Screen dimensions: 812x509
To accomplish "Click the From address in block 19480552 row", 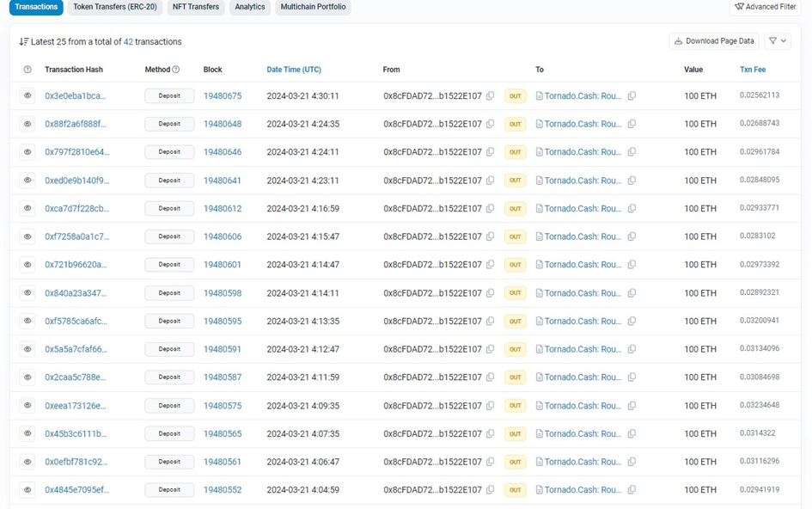I will 432,489.
